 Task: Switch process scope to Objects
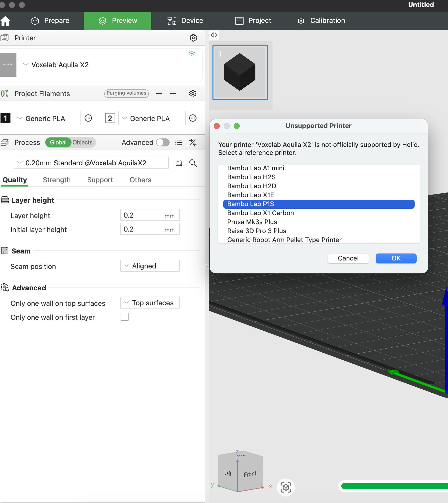click(x=82, y=142)
